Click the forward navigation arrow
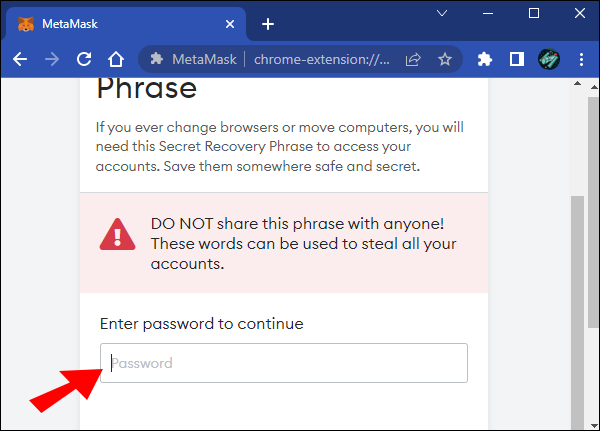Image resolution: width=600 pixels, height=431 pixels. coord(52,59)
